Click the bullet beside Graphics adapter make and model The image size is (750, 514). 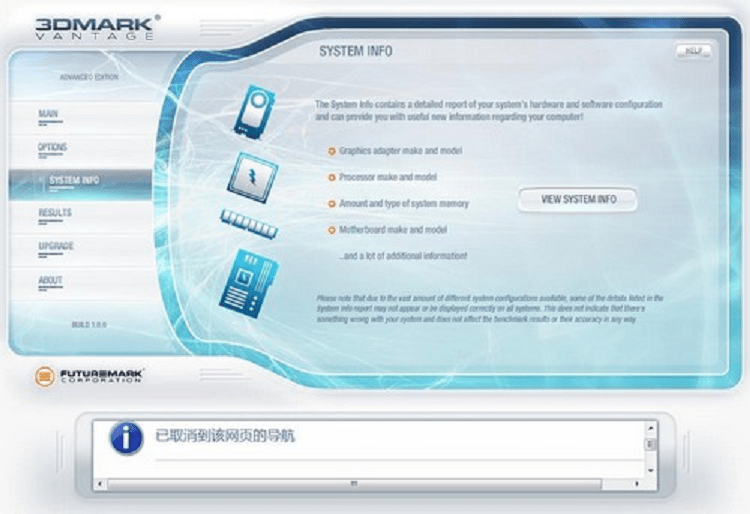(x=331, y=151)
